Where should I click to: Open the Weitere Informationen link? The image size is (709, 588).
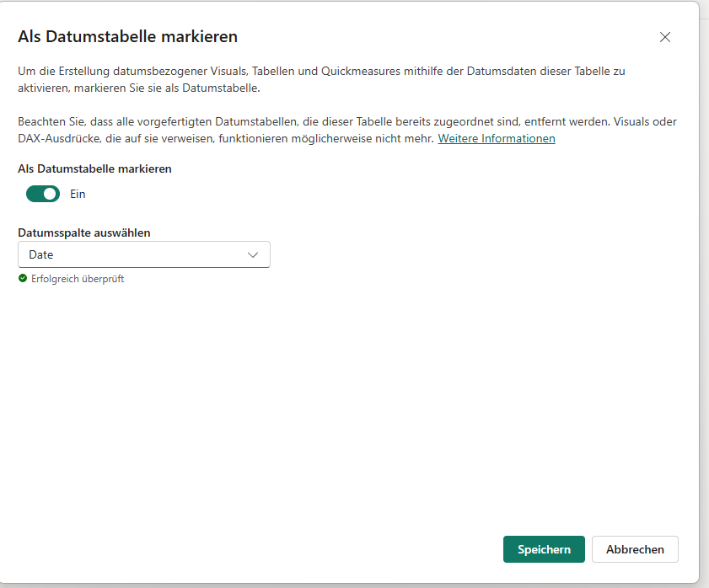pos(496,138)
